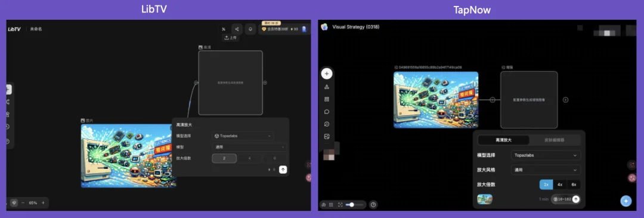Click the share icon in LibTV top bar
Image resolution: width=644 pixels, height=218 pixels.
[x=237, y=29]
